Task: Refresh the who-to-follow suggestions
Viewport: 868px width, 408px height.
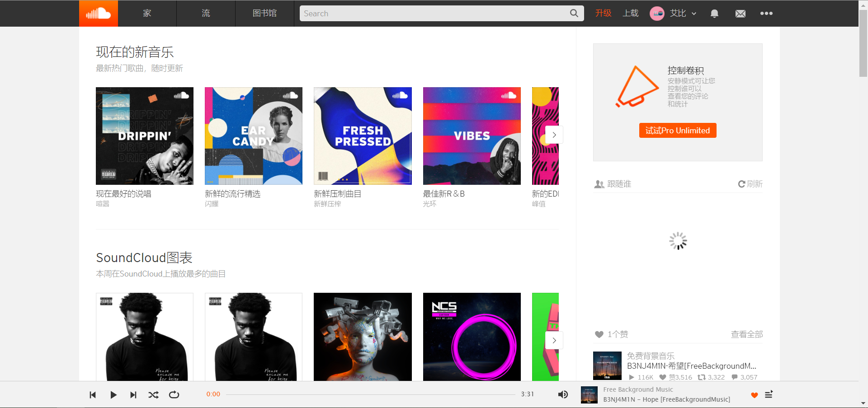Action: (x=750, y=184)
